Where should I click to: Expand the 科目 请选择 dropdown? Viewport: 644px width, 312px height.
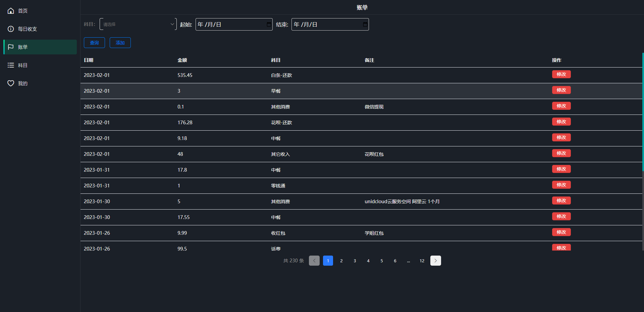pos(138,24)
